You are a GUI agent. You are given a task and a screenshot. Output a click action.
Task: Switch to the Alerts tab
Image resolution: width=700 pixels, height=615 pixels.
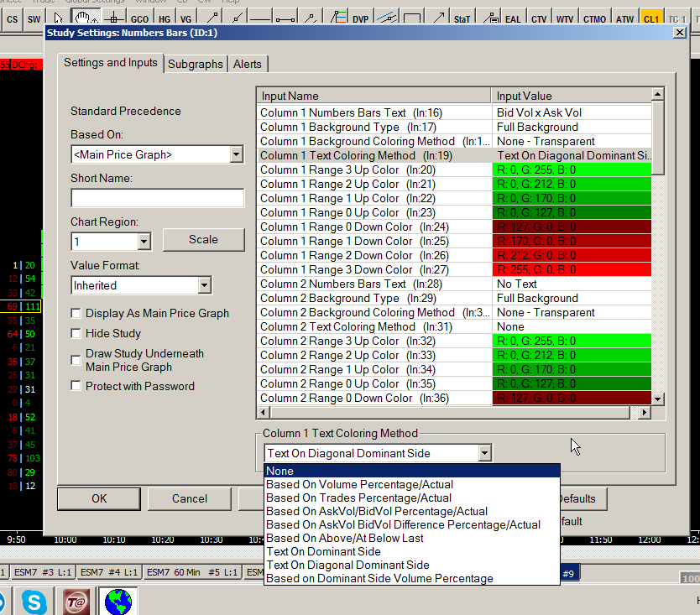247,64
